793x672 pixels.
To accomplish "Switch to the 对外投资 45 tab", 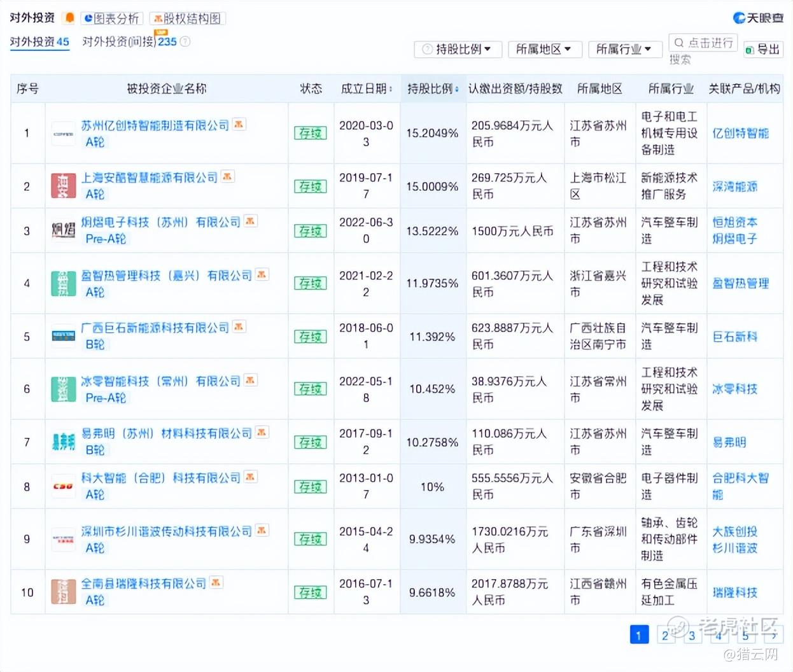I will [x=39, y=41].
